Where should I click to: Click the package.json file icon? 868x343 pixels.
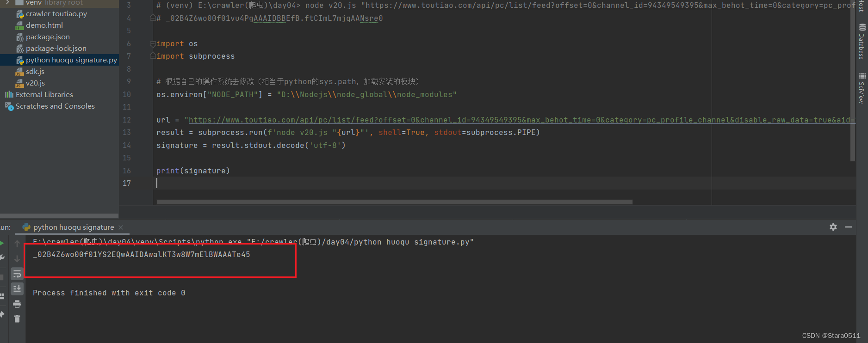coord(20,37)
